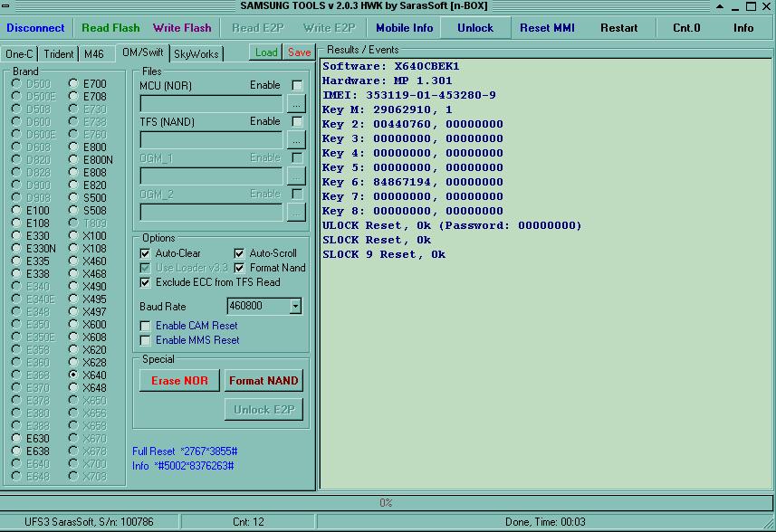This screenshot has height=532, width=776.
Task: Switch to the M46 tab
Action: click(x=93, y=54)
